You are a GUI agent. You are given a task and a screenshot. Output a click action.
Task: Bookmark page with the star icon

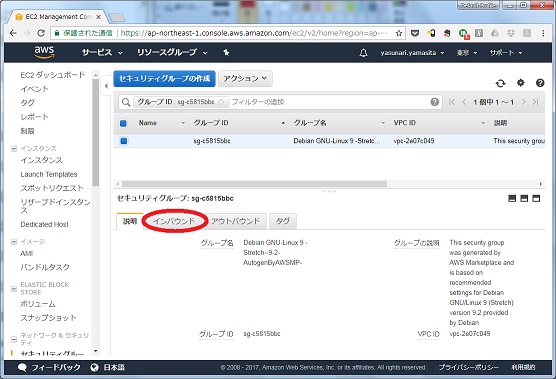(399, 33)
